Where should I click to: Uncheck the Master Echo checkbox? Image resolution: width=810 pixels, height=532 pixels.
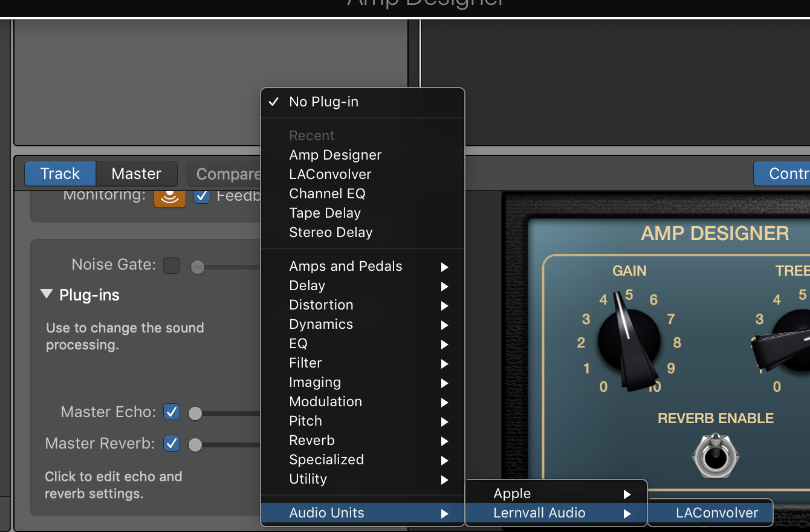pyautogui.click(x=172, y=412)
